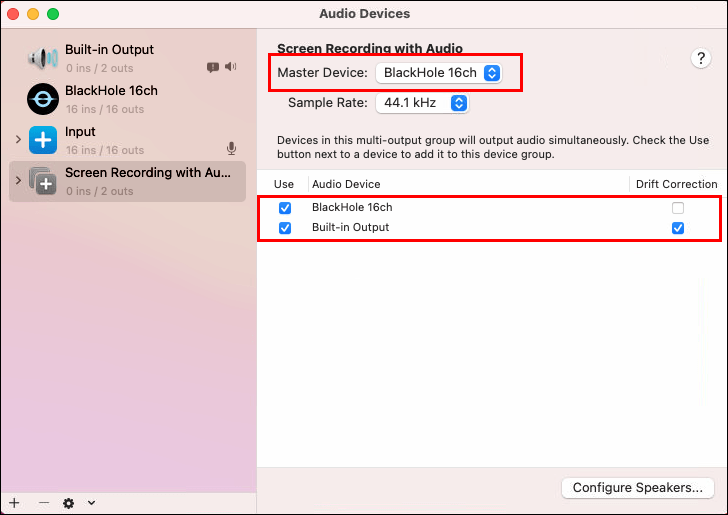Click the BlackHole 16ch device icon

pyautogui.click(x=43, y=99)
